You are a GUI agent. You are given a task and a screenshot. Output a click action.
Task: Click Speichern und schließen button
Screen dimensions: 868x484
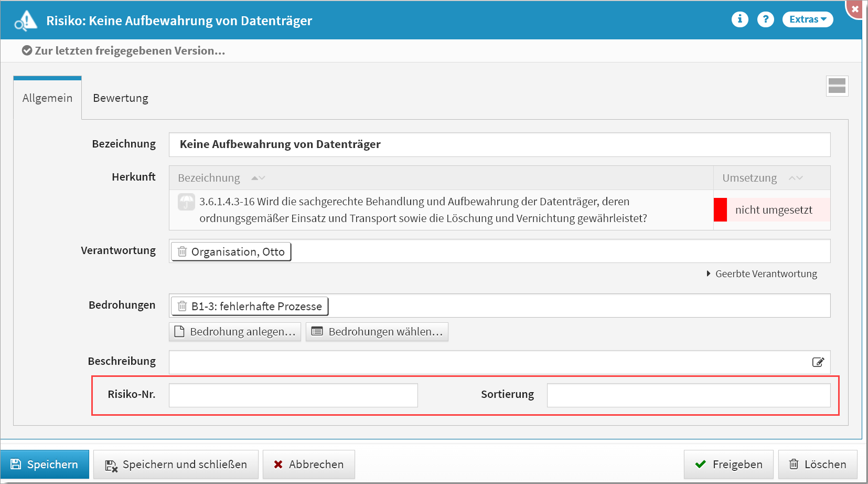tap(176, 465)
